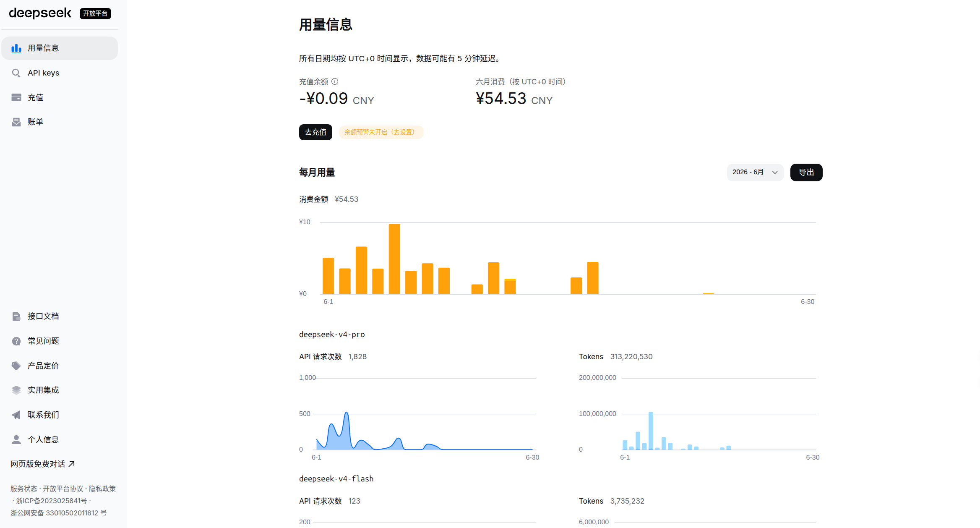
Task: Open the 服务状态 footer link
Action: point(23,489)
